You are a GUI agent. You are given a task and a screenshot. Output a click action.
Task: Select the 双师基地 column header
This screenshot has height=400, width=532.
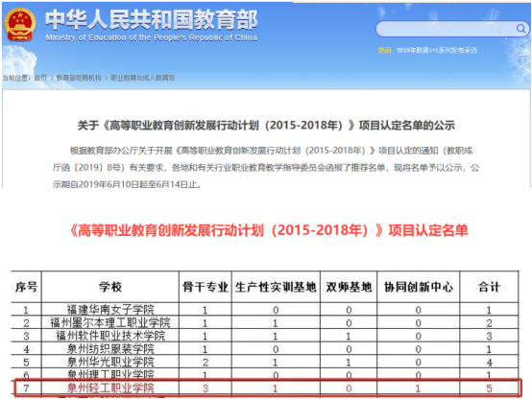point(349,287)
